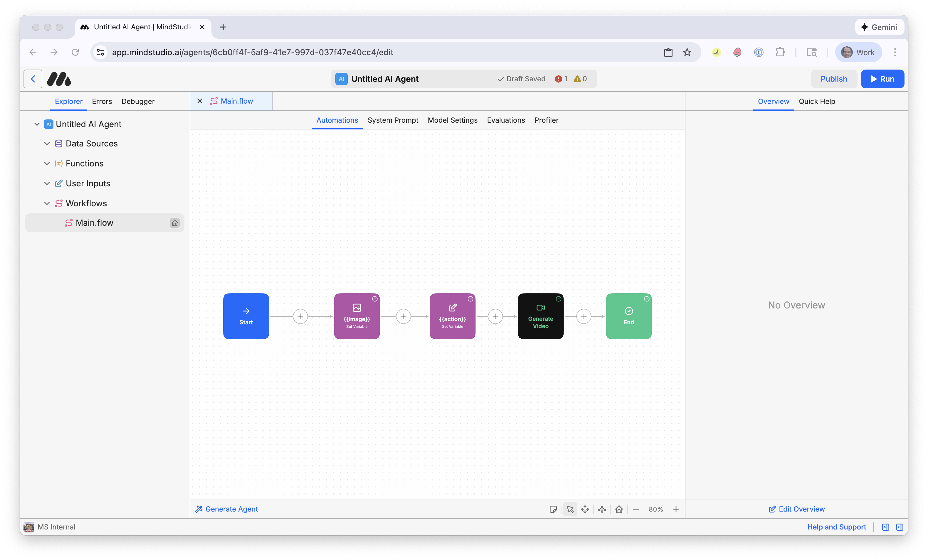The height and width of the screenshot is (560, 928).
Task: Remove the End node via its minus badge
Action: click(x=647, y=298)
